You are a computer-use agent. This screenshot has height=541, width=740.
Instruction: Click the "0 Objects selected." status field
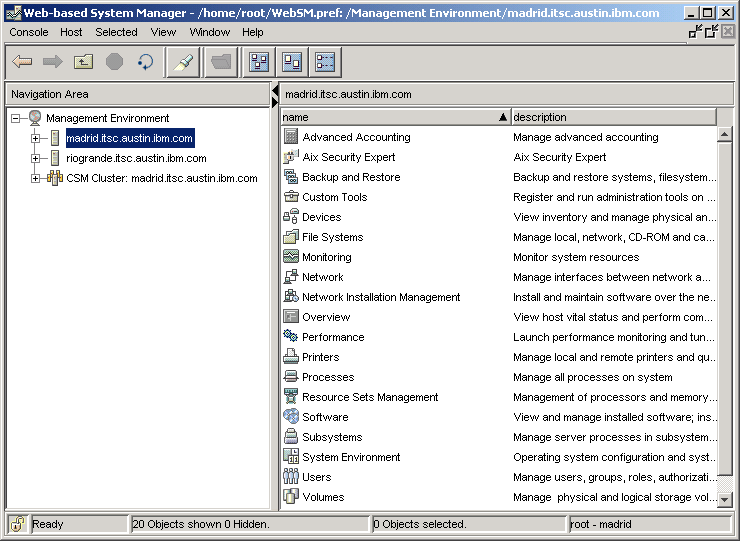(469, 524)
